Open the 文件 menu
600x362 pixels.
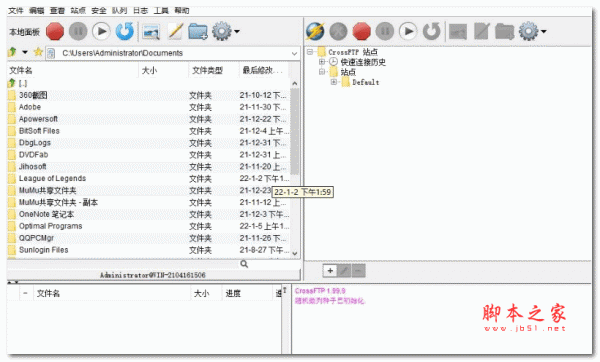tap(16, 10)
